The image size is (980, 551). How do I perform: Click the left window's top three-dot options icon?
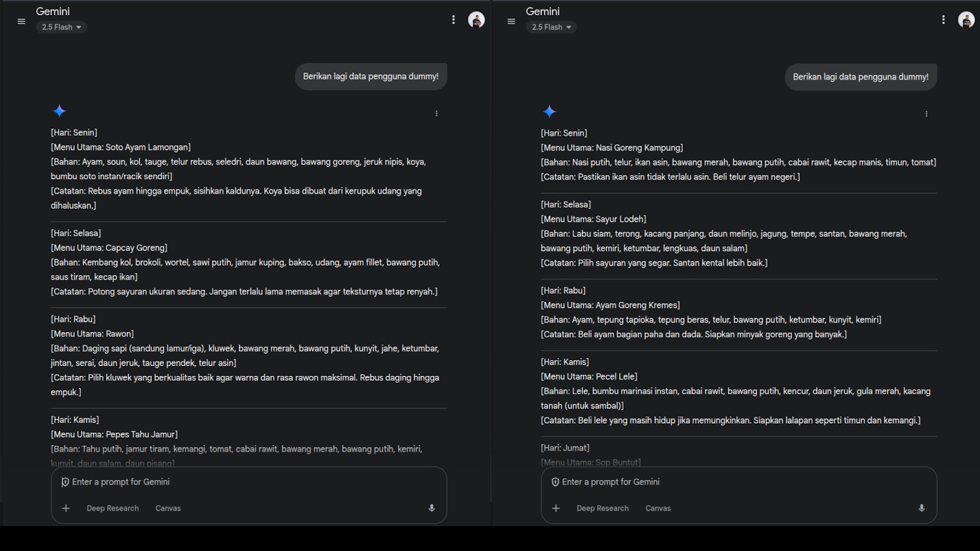click(453, 20)
